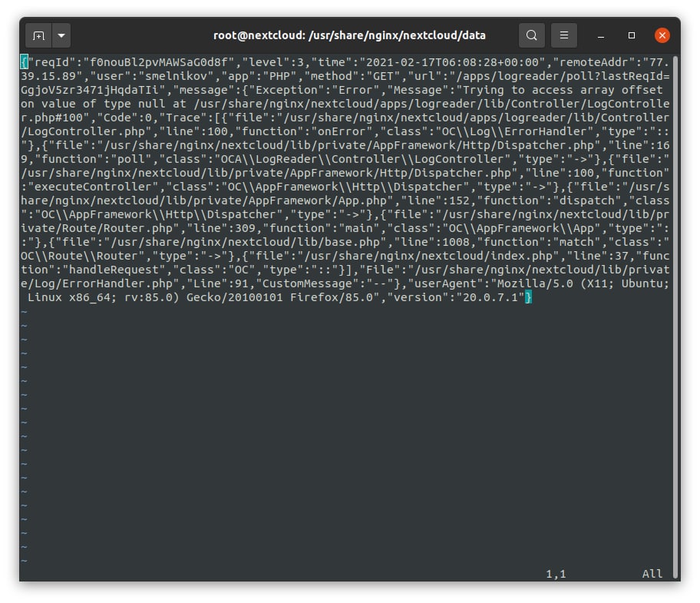Click the user agent text Gecko/20100101
This screenshot has width=700, height=603.
click(x=234, y=297)
